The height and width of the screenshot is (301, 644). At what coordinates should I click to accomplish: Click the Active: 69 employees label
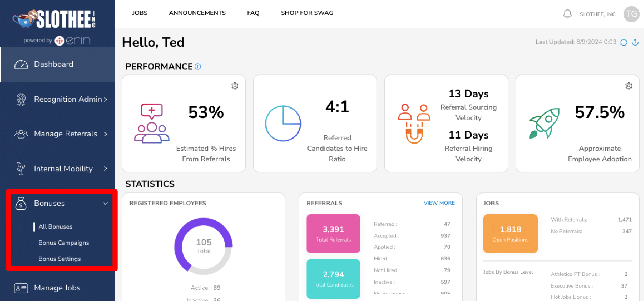click(205, 288)
